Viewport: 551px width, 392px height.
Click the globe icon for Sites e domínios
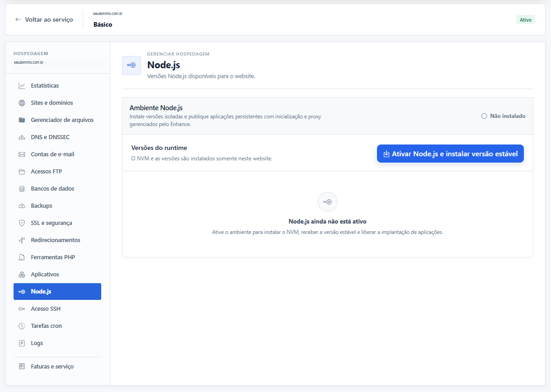tap(22, 103)
